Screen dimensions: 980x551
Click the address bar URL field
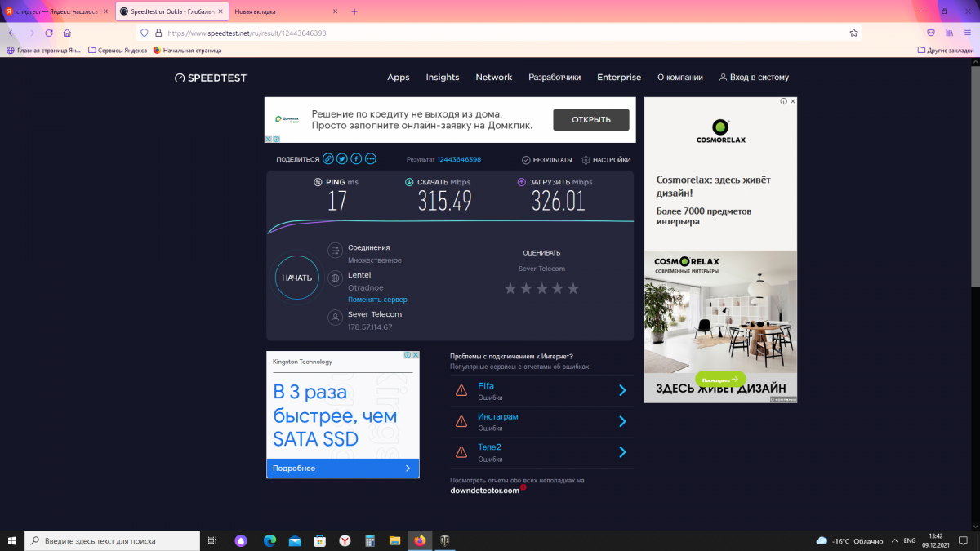coord(490,33)
